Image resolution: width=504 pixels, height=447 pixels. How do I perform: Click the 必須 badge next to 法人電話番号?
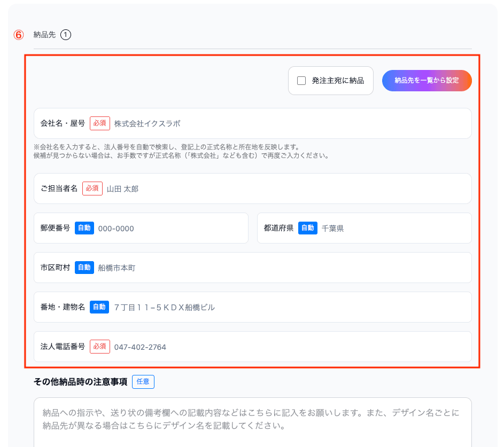coord(99,347)
